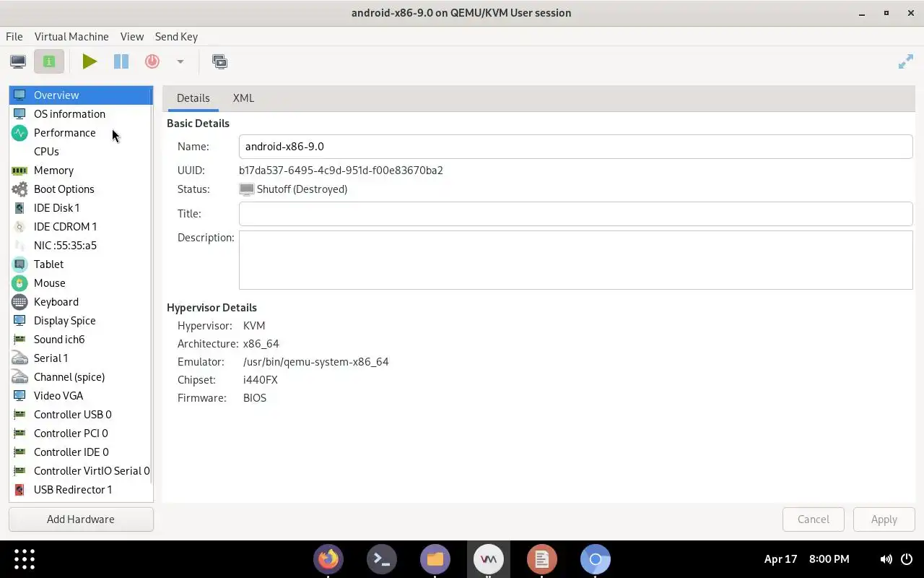The width and height of the screenshot is (924, 578).
Task: Select IDE CDROM 1 device
Action: [80, 226]
